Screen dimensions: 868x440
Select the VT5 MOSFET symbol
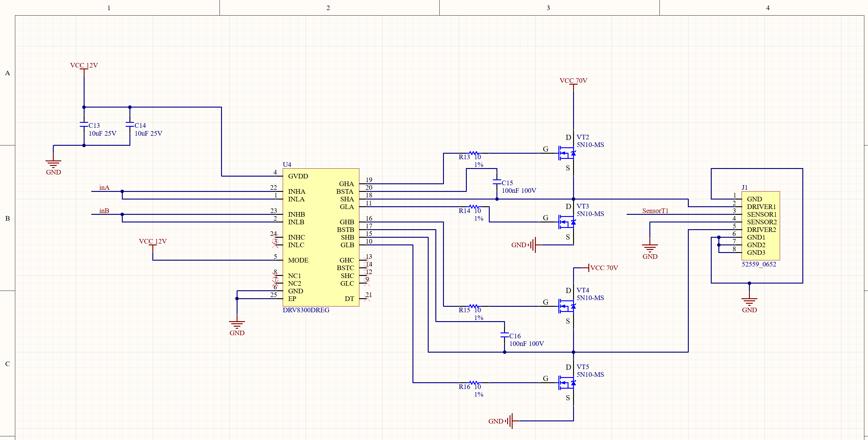(x=567, y=383)
